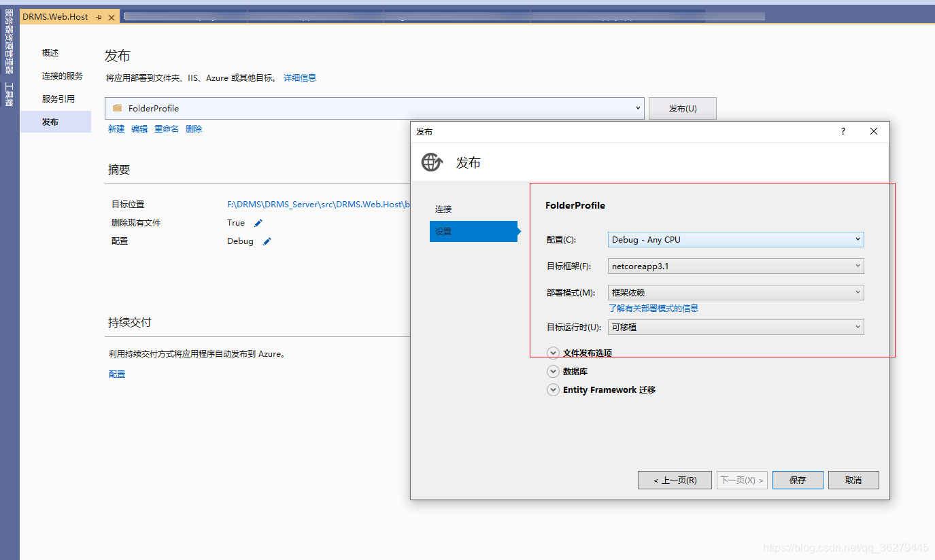
Task: Select 概述 in the left sidebar
Action: pos(50,52)
